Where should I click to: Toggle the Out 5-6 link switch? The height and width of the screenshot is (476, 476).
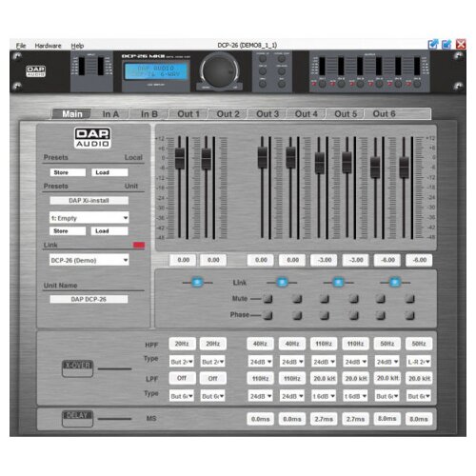395,282
